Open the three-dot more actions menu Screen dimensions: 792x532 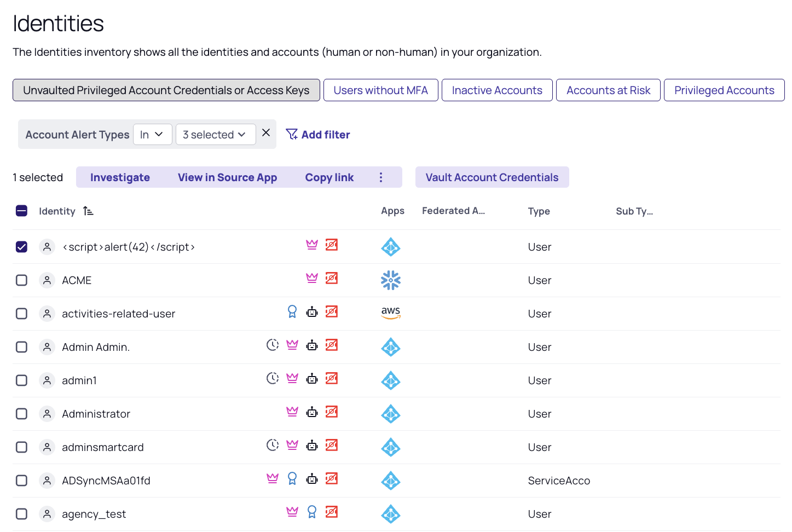(x=381, y=177)
